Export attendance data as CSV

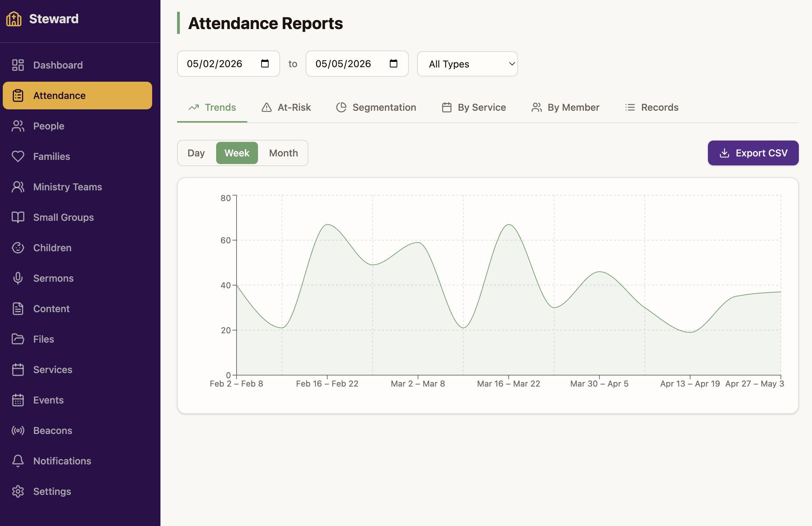tap(753, 153)
